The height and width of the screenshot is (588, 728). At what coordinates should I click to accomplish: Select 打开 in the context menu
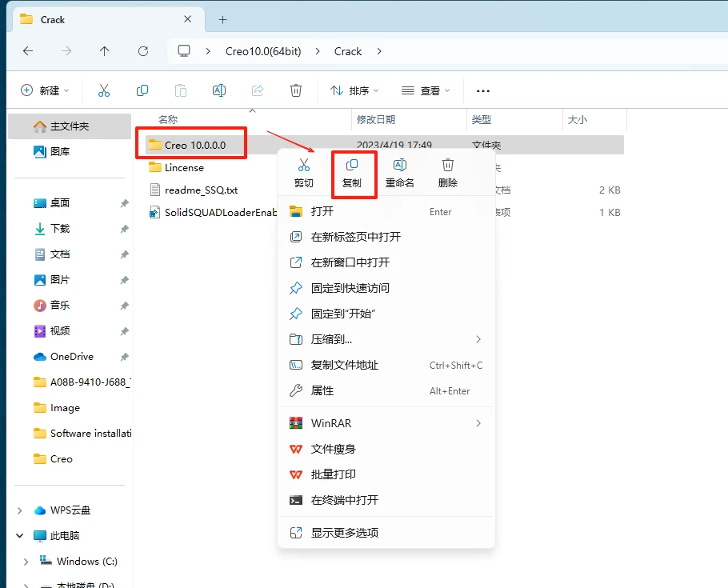coord(386,212)
